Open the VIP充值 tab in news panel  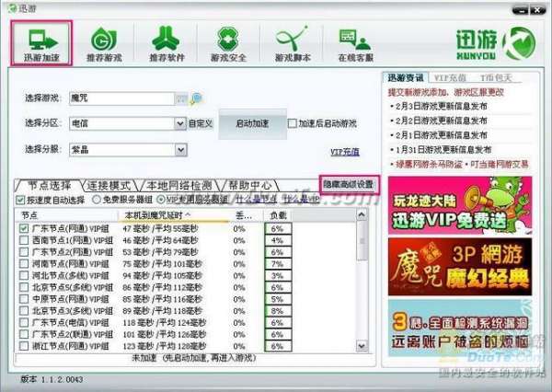click(x=450, y=78)
